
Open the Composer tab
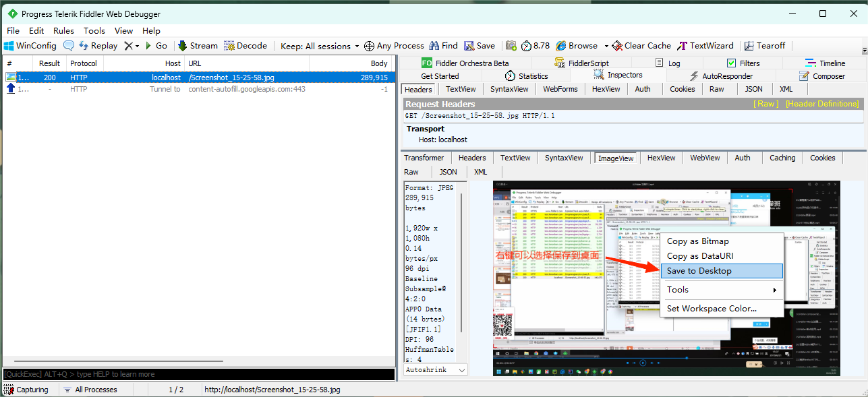click(x=821, y=76)
